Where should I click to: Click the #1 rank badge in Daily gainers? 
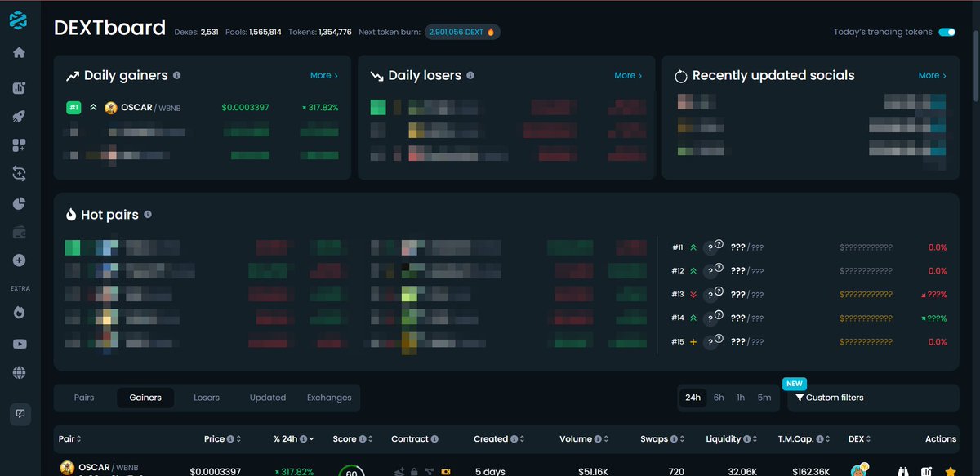pyautogui.click(x=73, y=108)
